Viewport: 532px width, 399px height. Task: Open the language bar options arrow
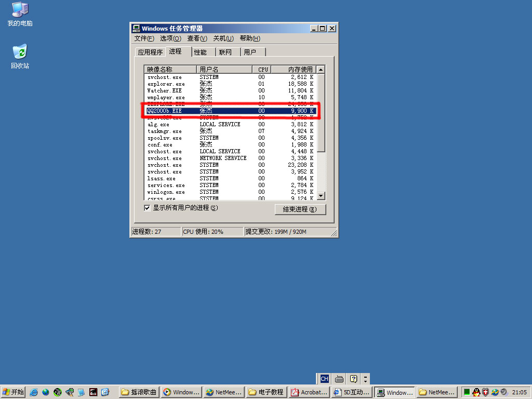tap(366, 379)
